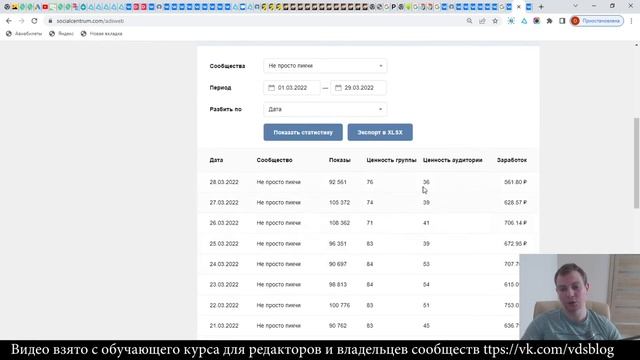
Task: Click the Заработок column header
Action: click(x=512, y=160)
